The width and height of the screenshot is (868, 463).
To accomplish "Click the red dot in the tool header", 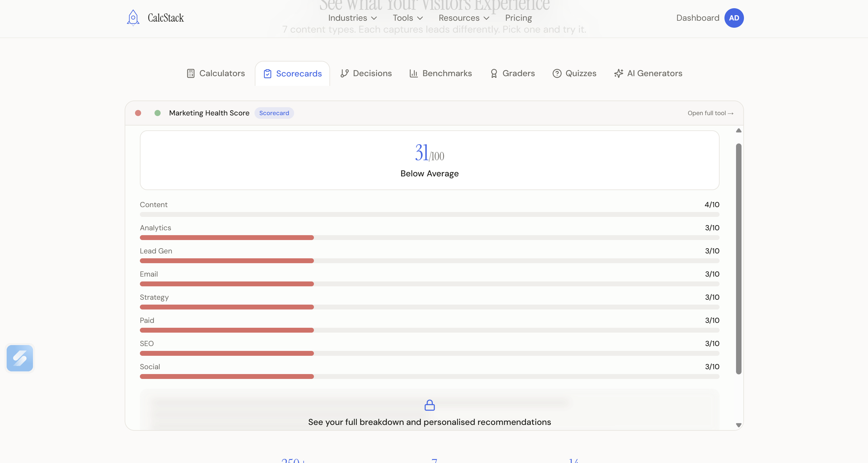I will tap(138, 113).
